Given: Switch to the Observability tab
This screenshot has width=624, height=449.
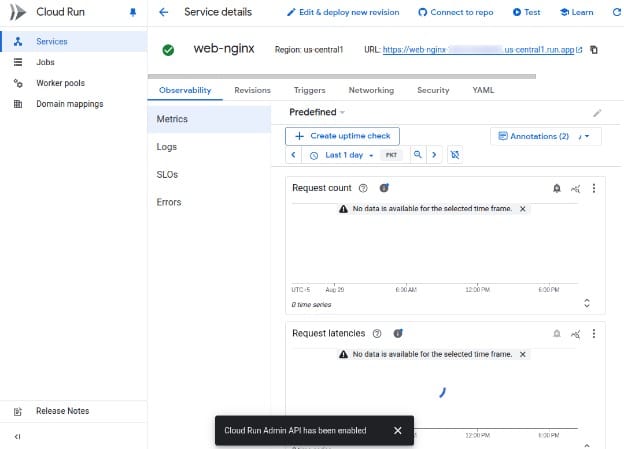Looking at the screenshot, I should (x=185, y=90).
